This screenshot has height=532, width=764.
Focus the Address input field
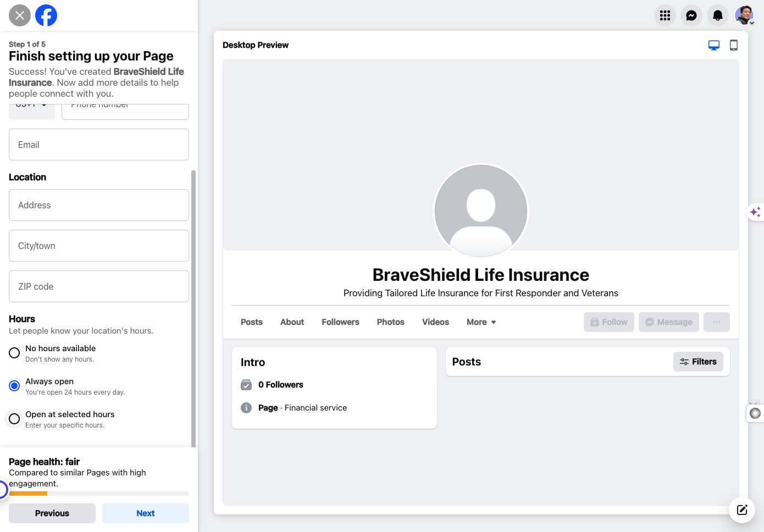99,205
